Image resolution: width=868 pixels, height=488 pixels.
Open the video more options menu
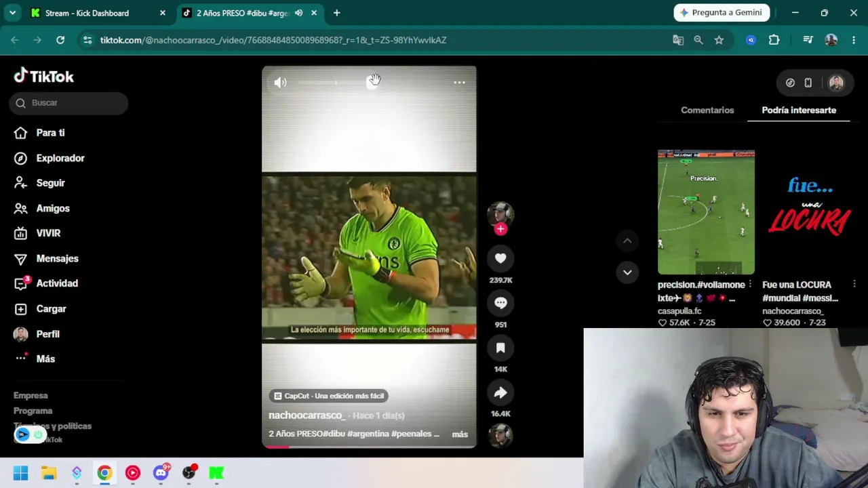coord(459,83)
